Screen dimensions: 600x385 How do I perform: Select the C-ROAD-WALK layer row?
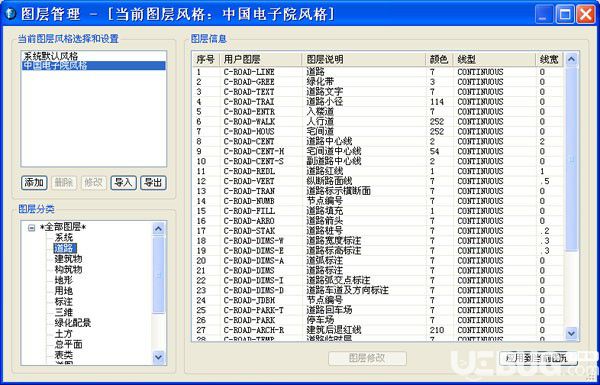[x=378, y=122]
